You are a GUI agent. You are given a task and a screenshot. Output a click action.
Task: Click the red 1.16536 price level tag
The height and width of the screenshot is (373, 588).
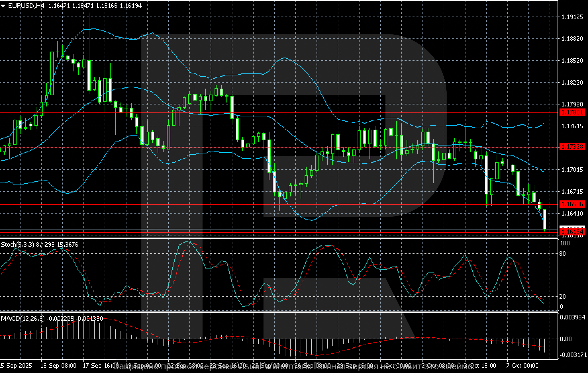(x=572, y=204)
